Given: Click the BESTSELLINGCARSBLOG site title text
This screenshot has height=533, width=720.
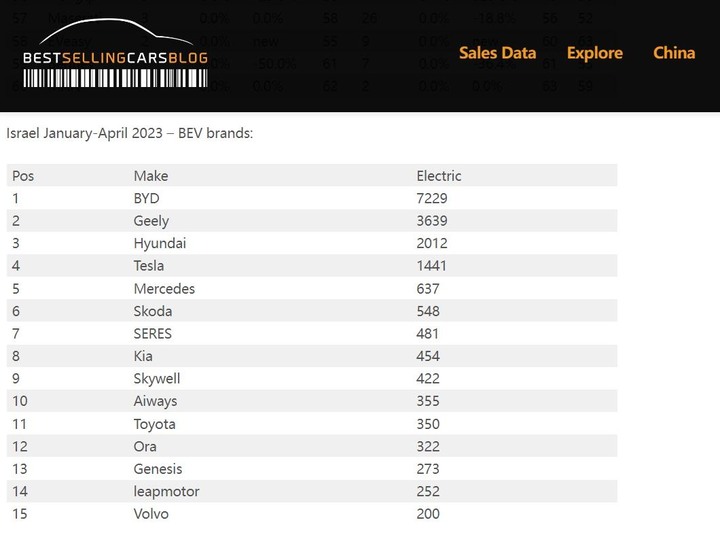Looking at the screenshot, I should pyautogui.click(x=115, y=58).
